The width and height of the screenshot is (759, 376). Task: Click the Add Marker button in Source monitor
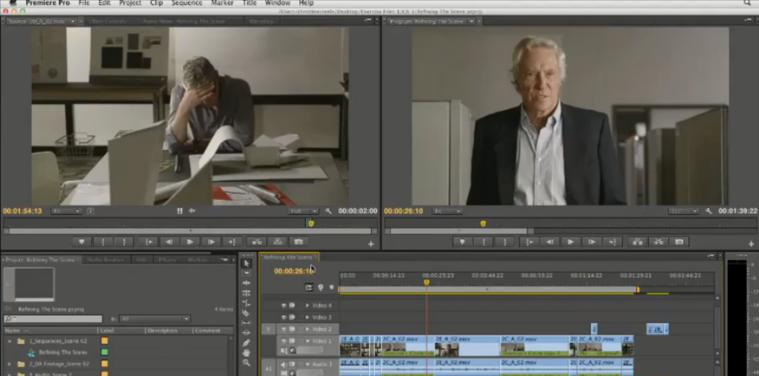pos(81,241)
